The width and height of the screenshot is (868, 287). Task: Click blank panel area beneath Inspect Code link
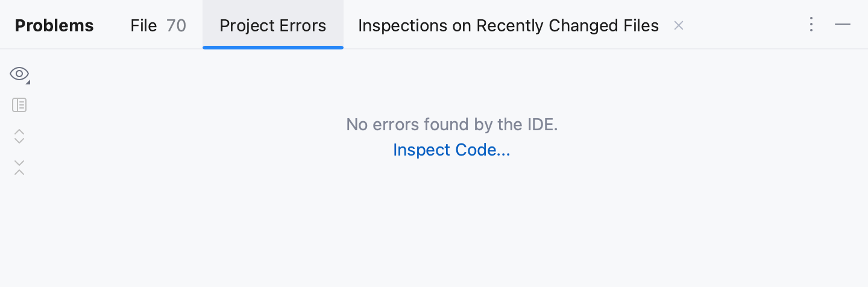coord(451,217)
